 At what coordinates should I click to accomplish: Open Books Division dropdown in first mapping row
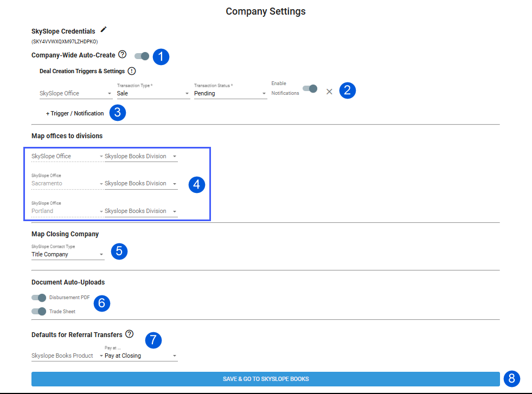[141, 156]
